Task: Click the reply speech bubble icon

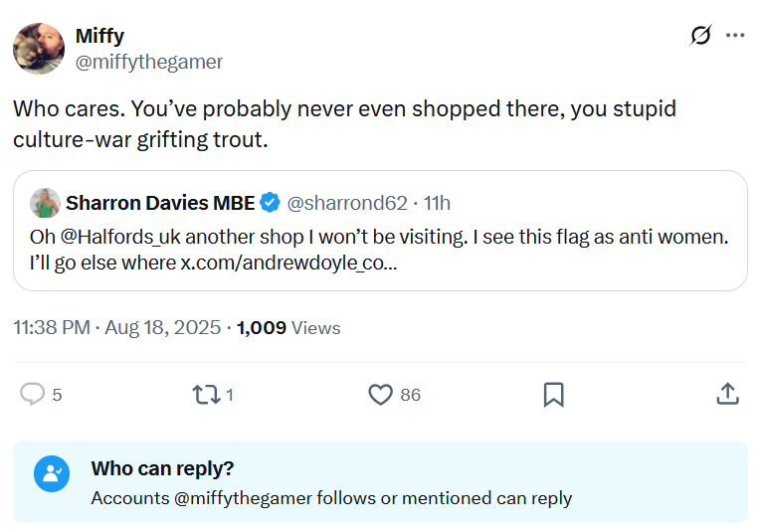Action: pyautogui.click(x=32, y=395)
